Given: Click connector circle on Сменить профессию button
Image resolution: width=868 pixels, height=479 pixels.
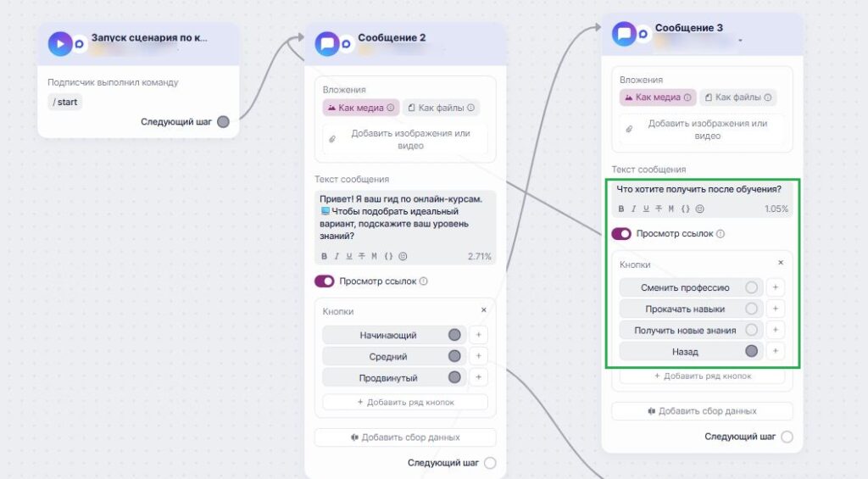Looking at the screenshot, I should tap(751, 287).
